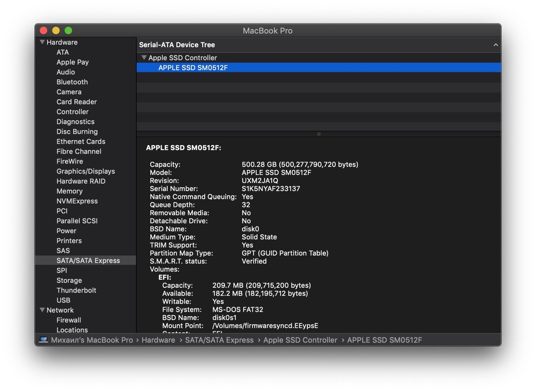Select APPLE SSD SM0512F row in device tree
Screen dimensions: 536x392
pos(319,68)
